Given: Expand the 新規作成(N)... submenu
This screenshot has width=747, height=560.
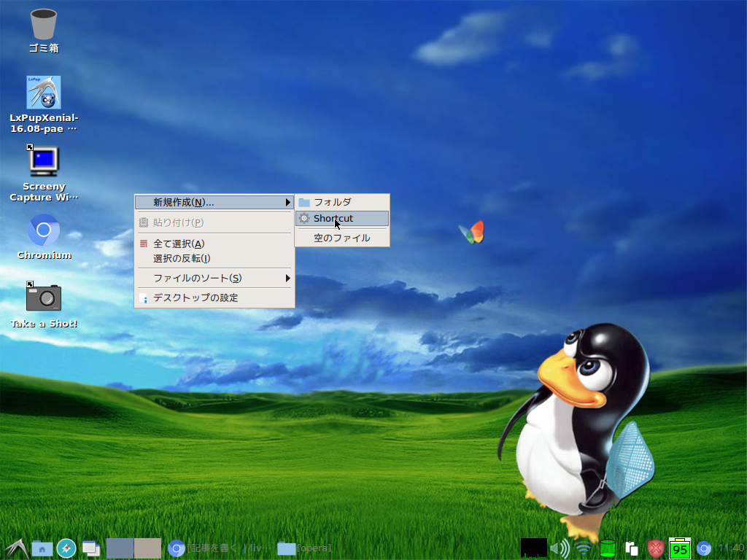Looking at the screenshot, I should tap(214, 203).
